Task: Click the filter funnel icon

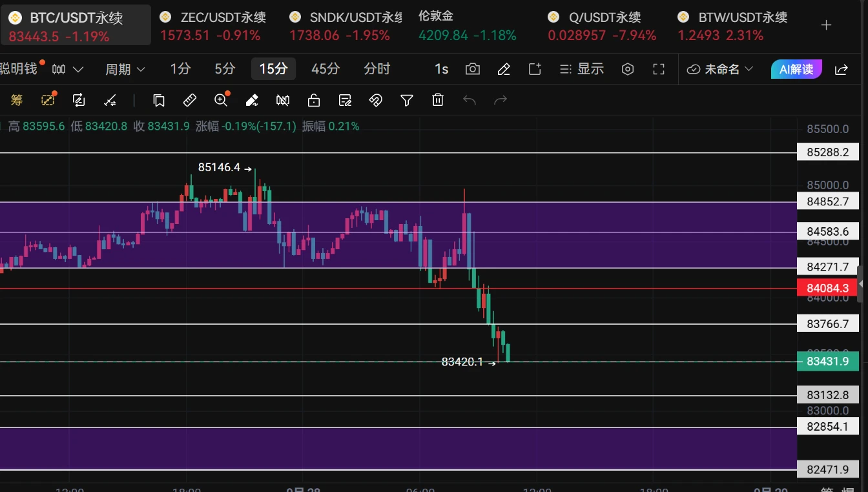Action: (x=407, y=100)
